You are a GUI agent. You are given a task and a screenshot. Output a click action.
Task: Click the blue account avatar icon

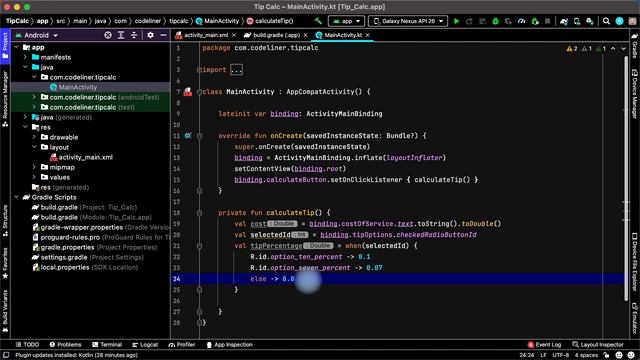coord(619,21)
